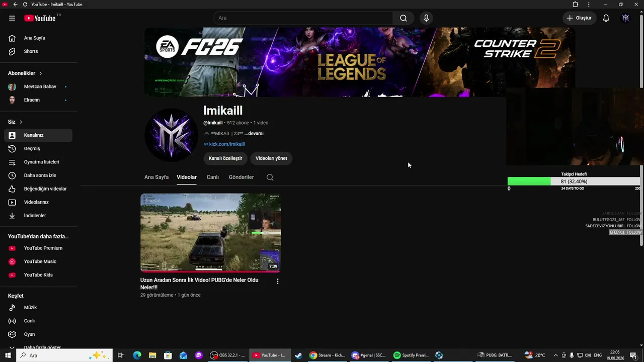This screenshot has height=362, width=644.
Task: Switch to the Discord #genel window
Action: point(369,355)
